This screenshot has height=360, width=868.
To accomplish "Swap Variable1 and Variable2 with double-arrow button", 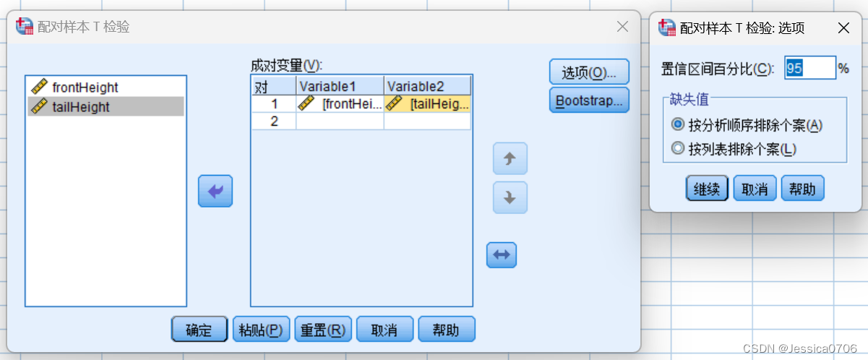I will coord(502,254).
